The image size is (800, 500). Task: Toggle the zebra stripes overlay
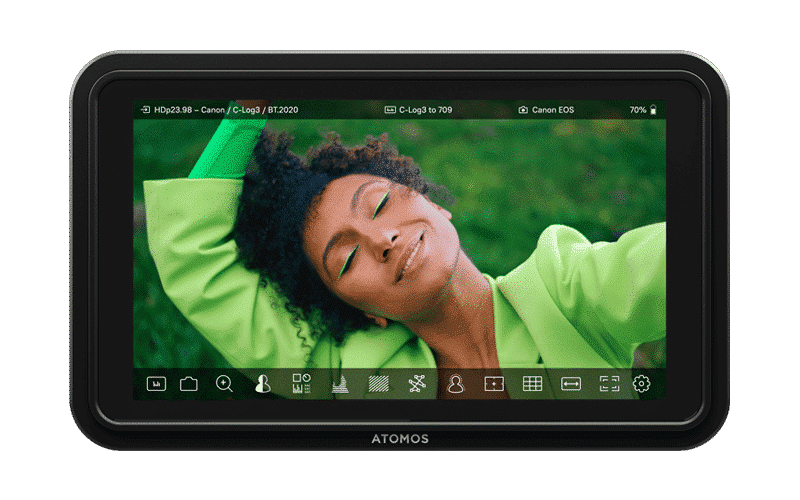pos(379,383)
